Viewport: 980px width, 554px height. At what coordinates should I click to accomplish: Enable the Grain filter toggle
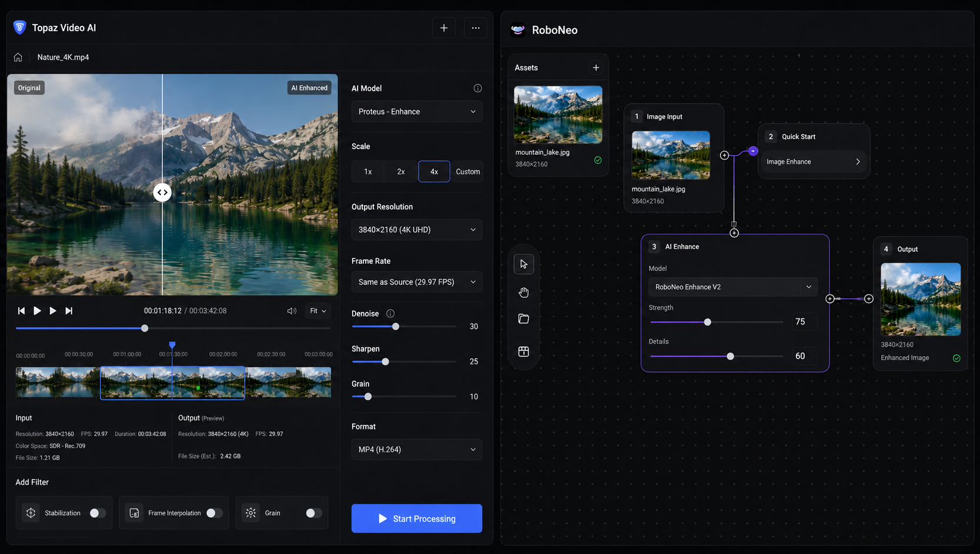[314, 513]
